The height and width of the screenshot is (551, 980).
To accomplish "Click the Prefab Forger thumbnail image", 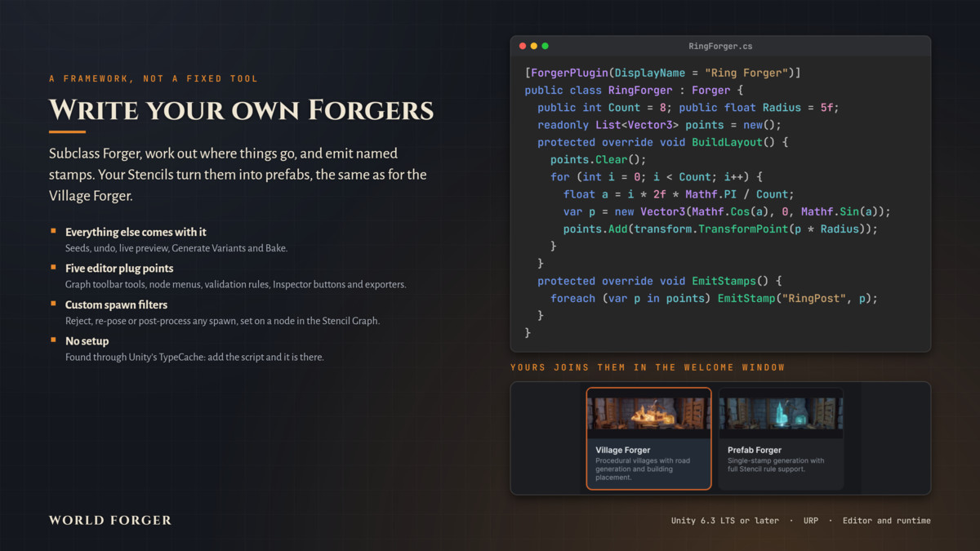I will pos(781,413).
